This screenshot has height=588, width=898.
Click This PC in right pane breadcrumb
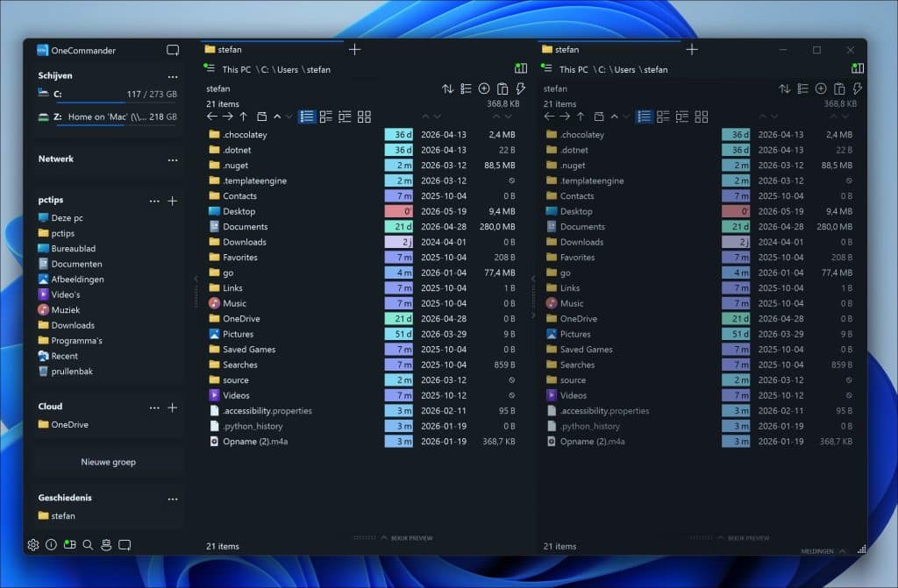pyautogui.click(x=574, y=69)
